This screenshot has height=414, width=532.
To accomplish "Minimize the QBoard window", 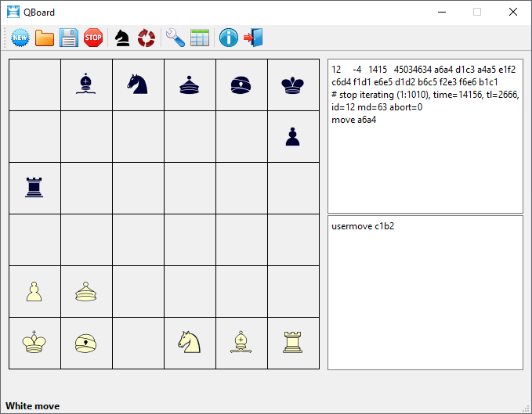I will coord(442,12).
